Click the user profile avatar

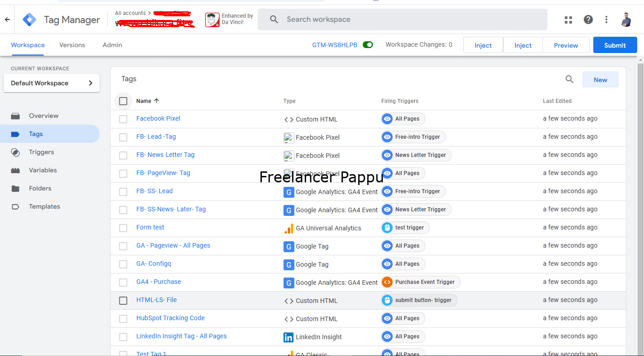tap(626, 20)
